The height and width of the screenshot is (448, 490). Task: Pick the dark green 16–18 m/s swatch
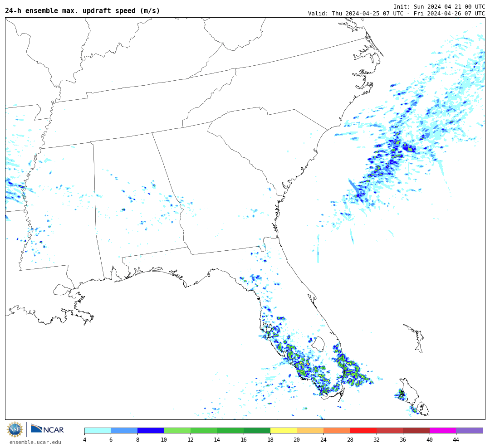257,430
